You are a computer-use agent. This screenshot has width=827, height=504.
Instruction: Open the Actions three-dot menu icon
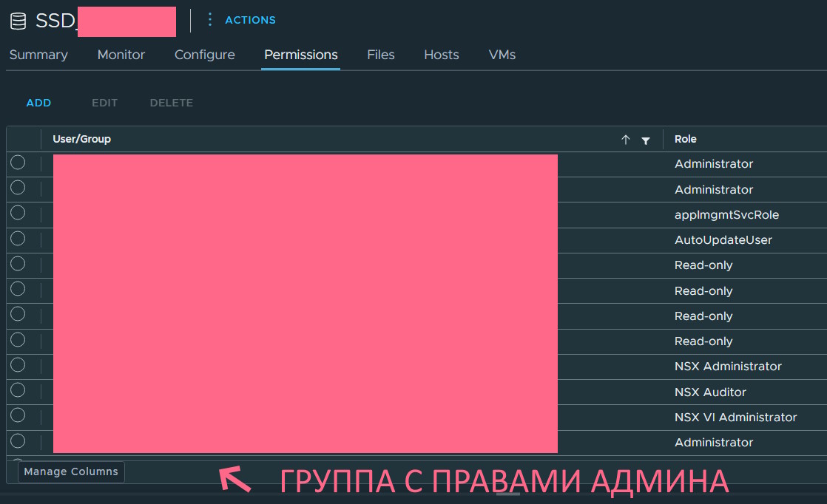tap(209, 20)
